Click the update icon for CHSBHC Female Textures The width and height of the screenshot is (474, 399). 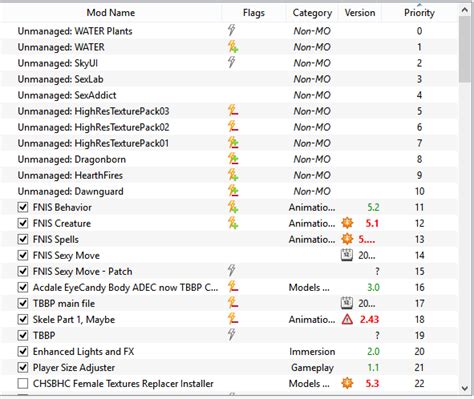[347, 383]
